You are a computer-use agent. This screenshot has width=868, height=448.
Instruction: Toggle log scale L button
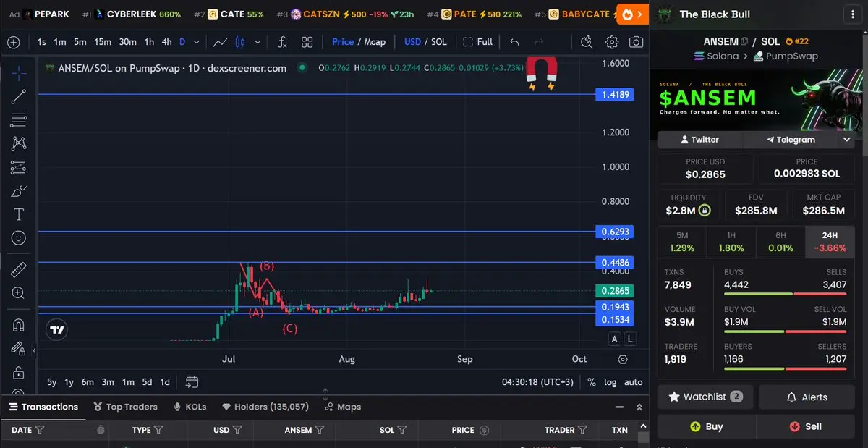pyautogui.click(x=630, y=339)
